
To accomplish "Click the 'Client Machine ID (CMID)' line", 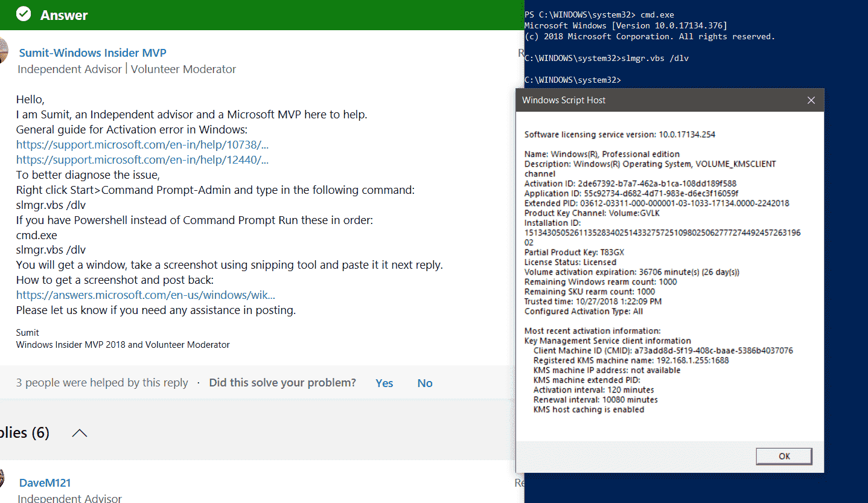I will [x=663, y=351].
